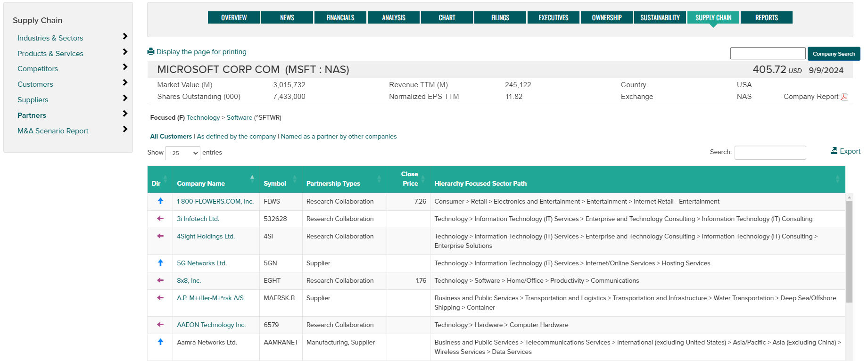868x361 pixels.
Task: Expand M&A Scenario Report chevron
Action: click(125, 129)
